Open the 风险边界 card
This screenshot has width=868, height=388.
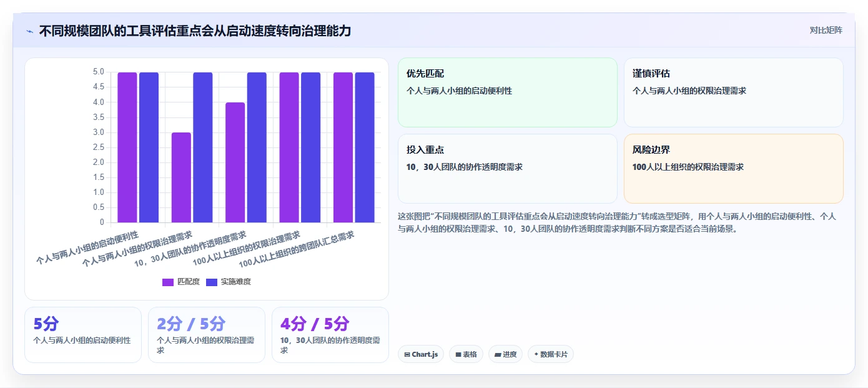(x=734, y=169)
